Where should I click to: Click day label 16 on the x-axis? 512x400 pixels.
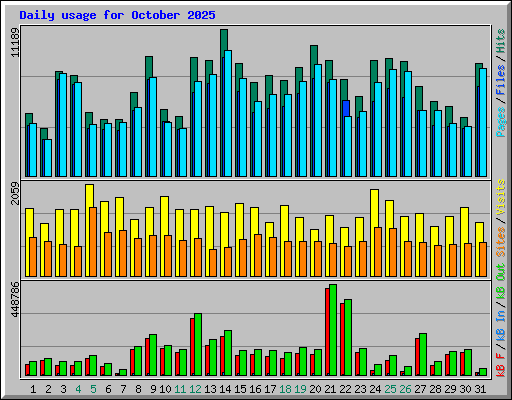point(255,389)
